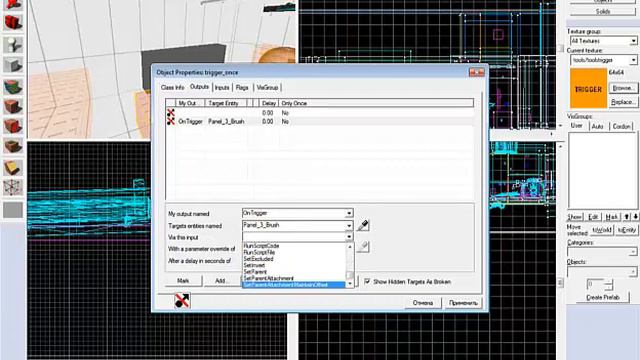Open the Categories dropdown

click(633, 252)
